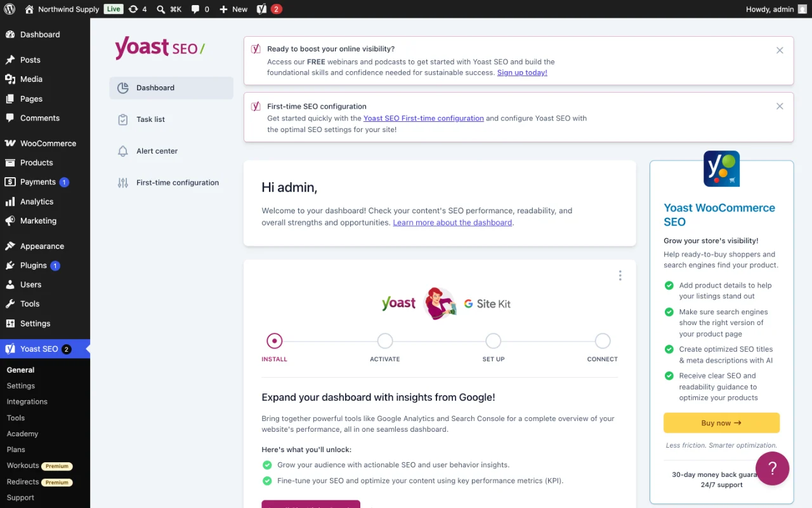The width and height of the screenshot is (812, 508).
Task: Open Academy under Yoast SEO submenu
Action: tap(45, 434)
